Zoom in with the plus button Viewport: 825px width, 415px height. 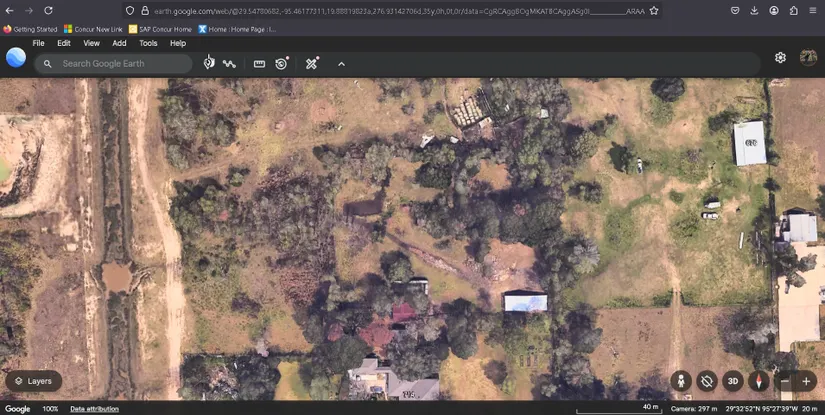(806, 381)
